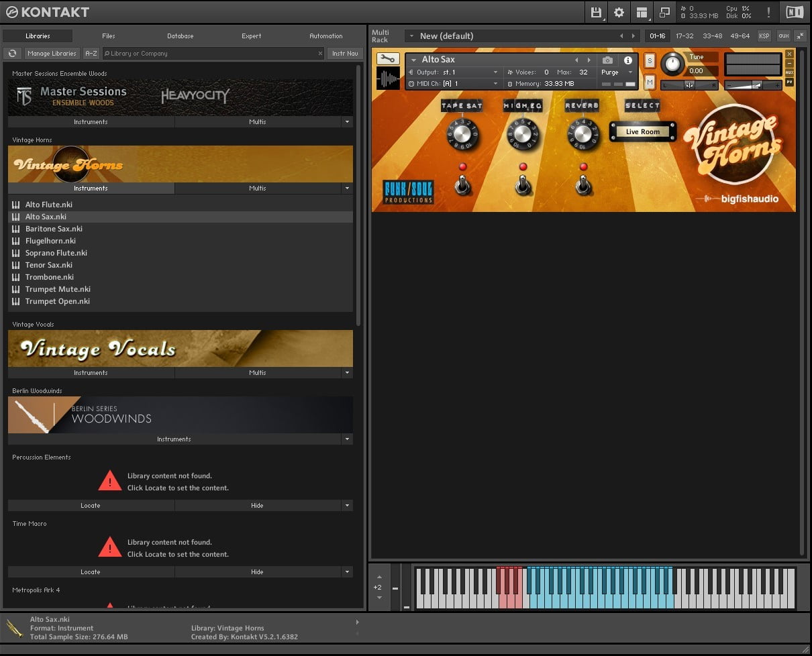Go to previous instrument arrow in Alto Sax header
The width and height of the screenshot is (812, 656).
pos(576,60)
